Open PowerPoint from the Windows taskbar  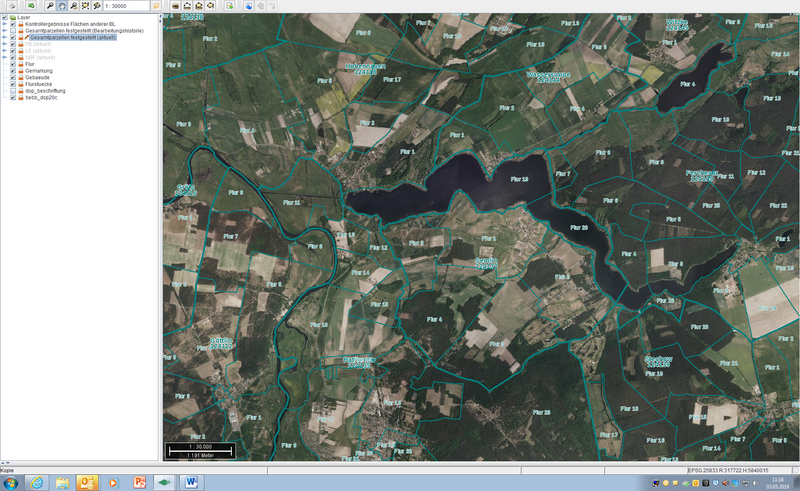139,483
